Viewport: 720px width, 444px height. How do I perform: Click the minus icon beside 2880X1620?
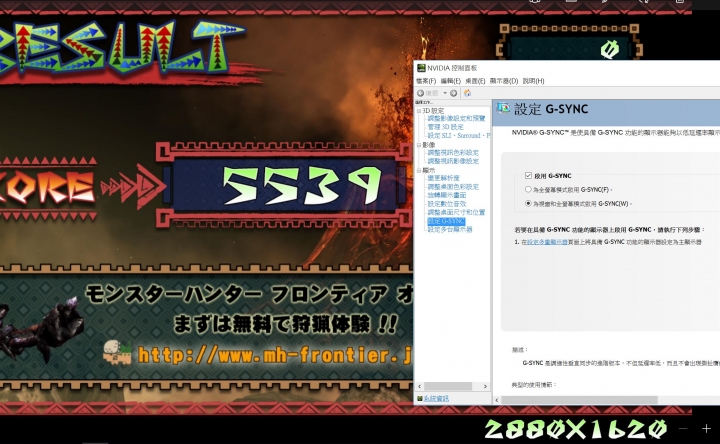click(683, 428)
